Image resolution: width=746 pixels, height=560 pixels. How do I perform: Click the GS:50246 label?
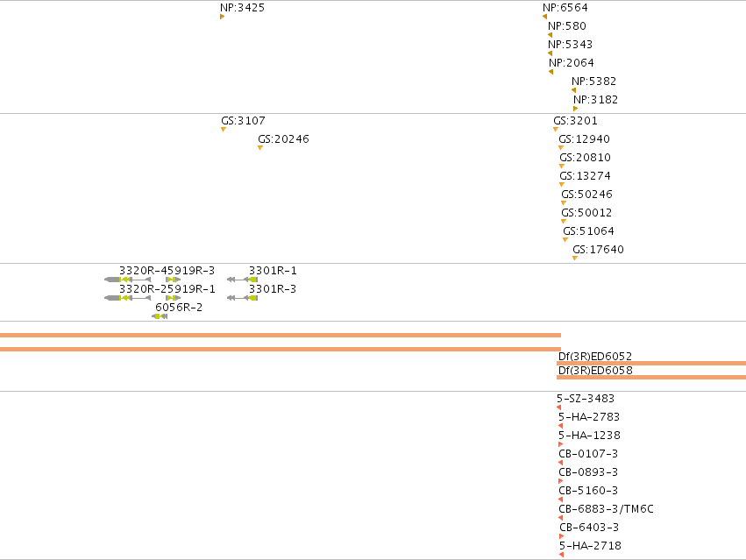pos(587,195)
